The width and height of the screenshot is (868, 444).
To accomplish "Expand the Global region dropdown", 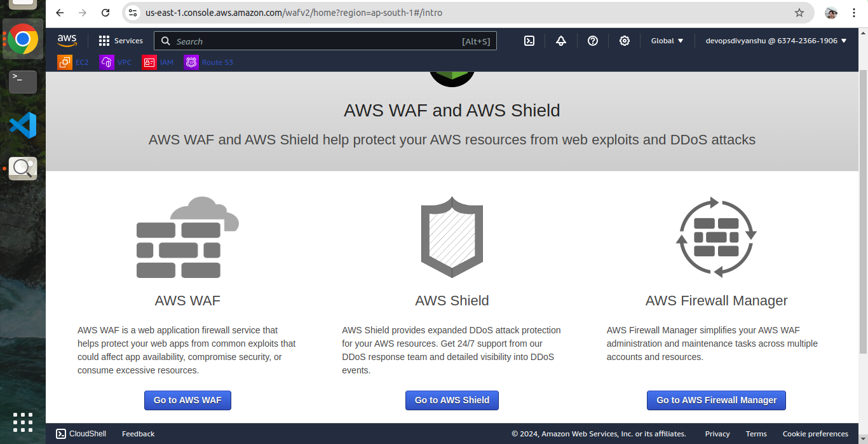I will click(x=667, y=41).
